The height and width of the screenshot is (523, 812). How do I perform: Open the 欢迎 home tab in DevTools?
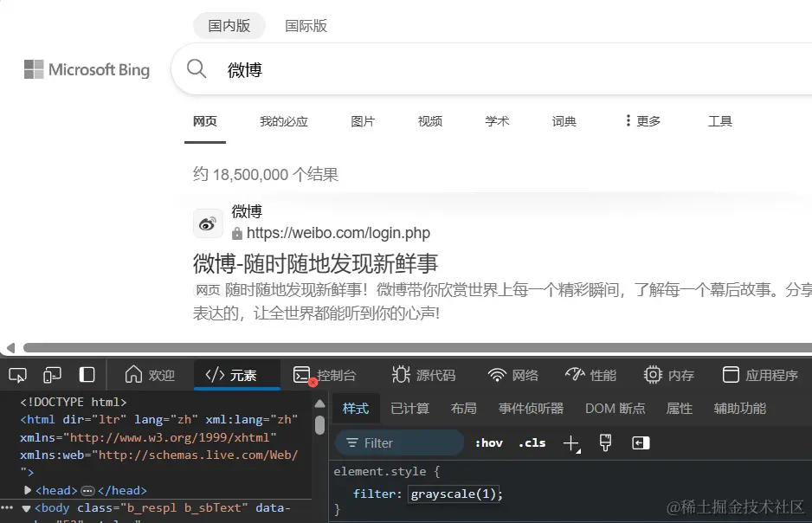(x=150, y=375)
